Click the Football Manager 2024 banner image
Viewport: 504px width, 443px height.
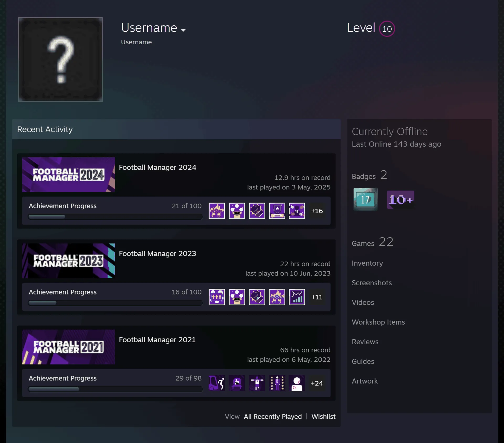69,175
